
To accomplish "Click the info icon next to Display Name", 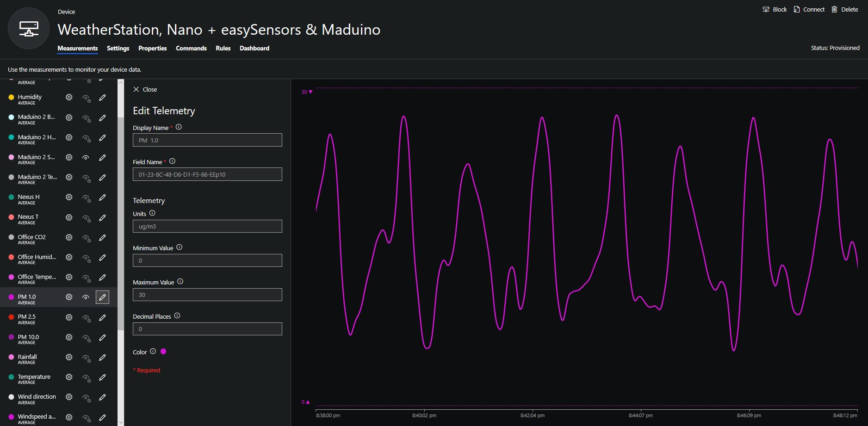I will pos(179,127).
